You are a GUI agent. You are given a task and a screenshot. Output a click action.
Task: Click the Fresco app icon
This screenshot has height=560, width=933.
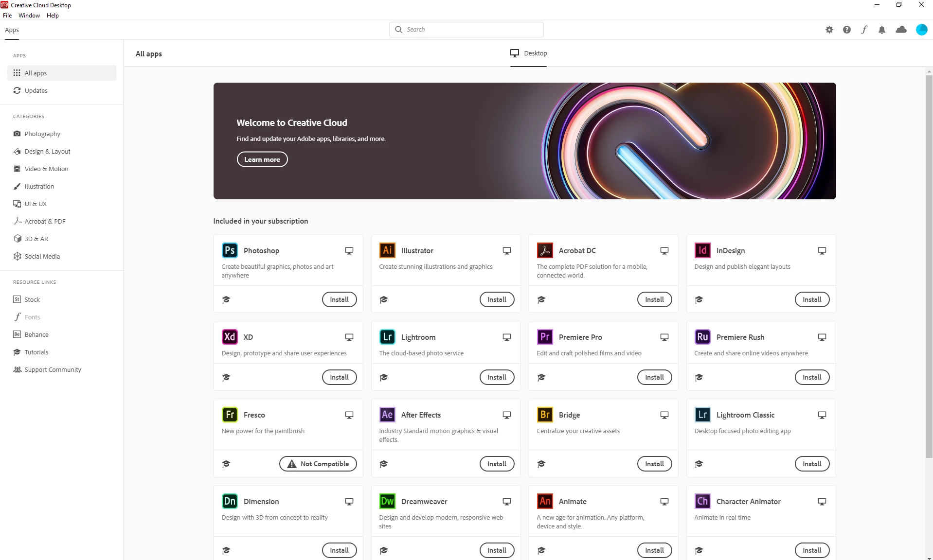pos(230,415)
